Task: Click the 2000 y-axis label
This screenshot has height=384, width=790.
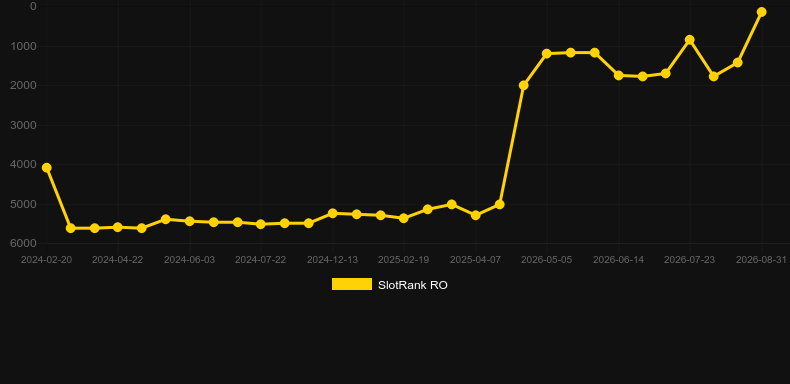Action: [x=24, y=85]
